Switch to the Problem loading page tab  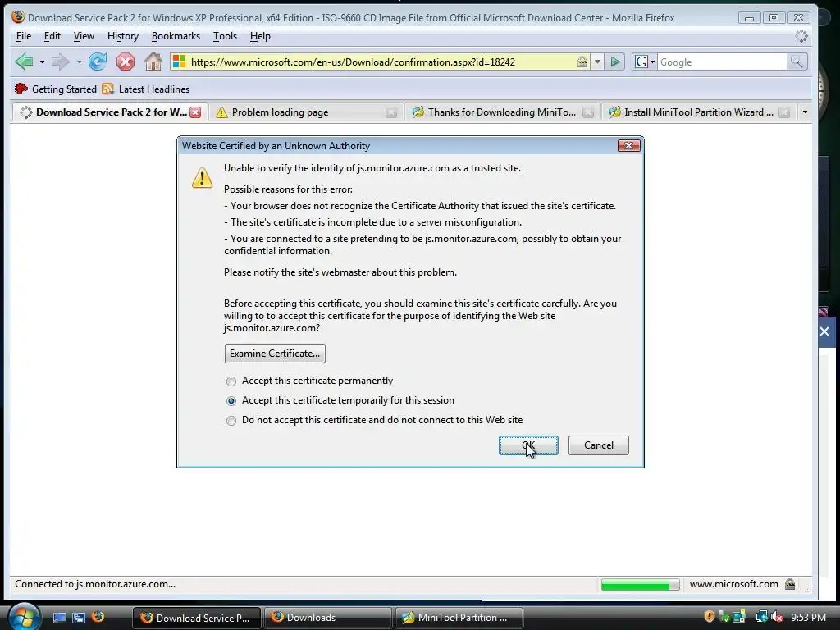tap(306, 112)
